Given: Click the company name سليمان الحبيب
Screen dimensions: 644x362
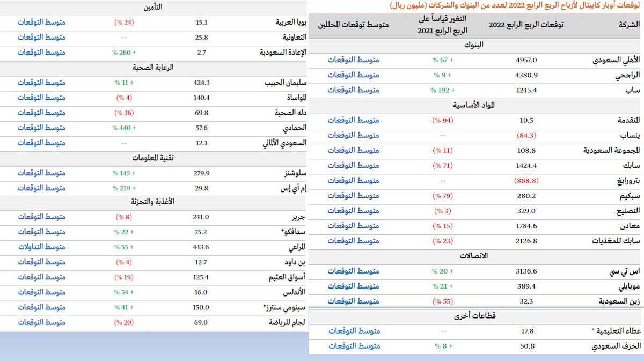Looking at the screenshot, I should click(x=286, y=83).
